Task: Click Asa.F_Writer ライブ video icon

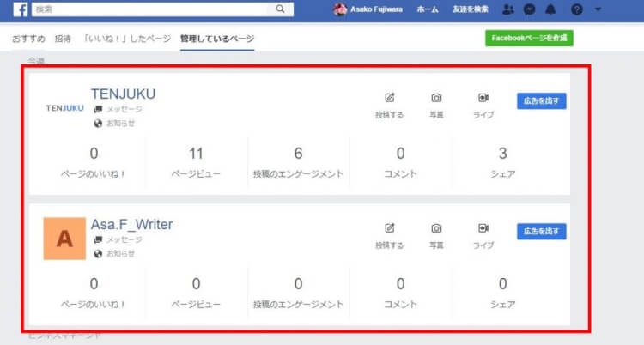Action: 483,228
